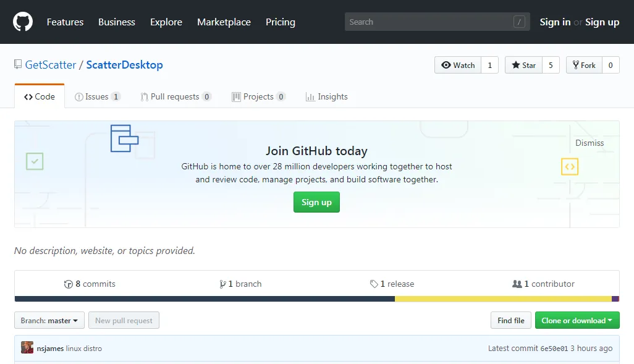Screen dimensions: 634x364
Task: Expand the Branch: master dropdown
Action: pyautogui.click(x=49, y=320)
